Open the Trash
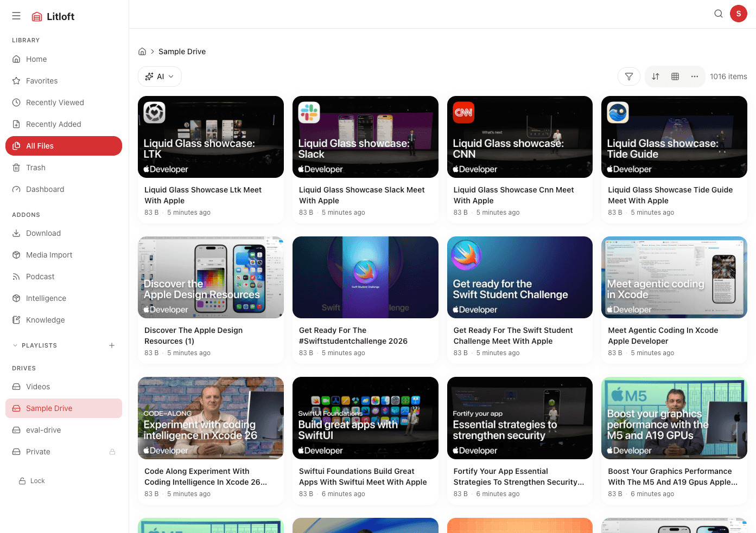Viewport: 756px width, 533px height. pyautogui.click(x=63, y=168)
